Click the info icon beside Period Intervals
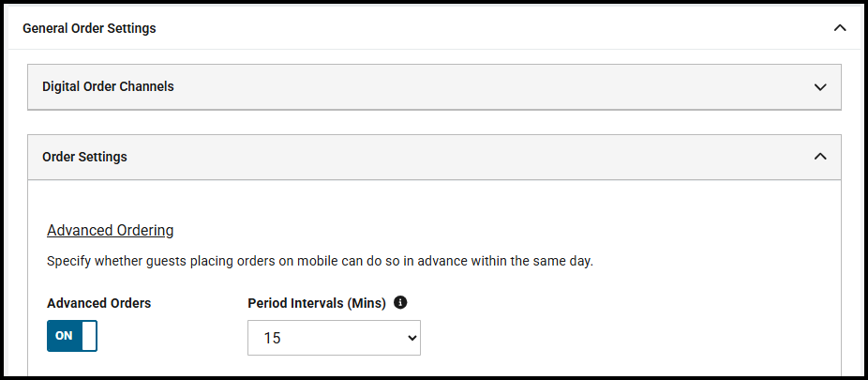 400,302
